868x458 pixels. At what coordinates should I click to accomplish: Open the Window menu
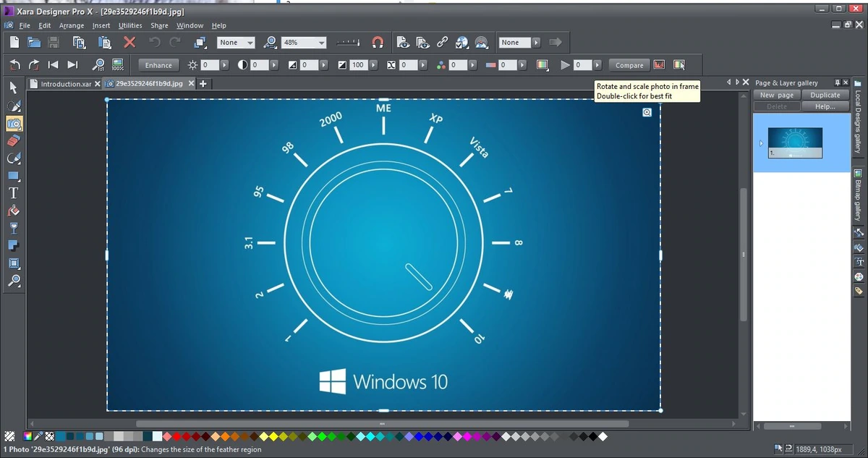point(190,25)
